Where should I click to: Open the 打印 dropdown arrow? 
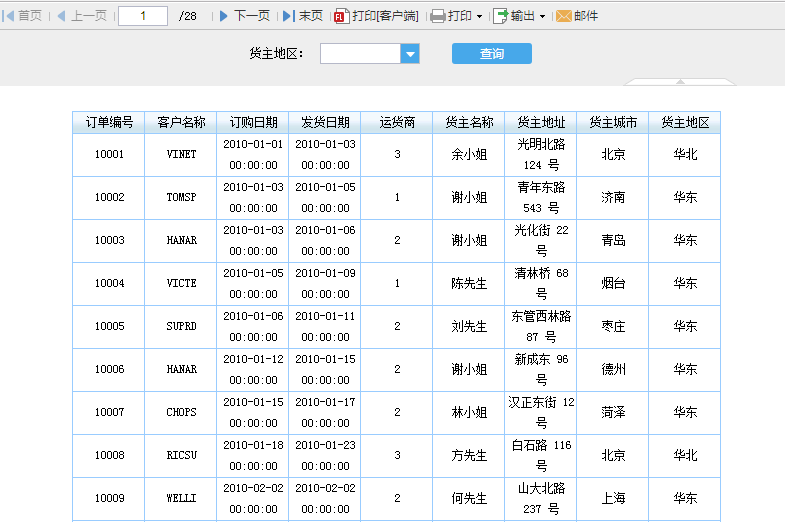[480, 17]
